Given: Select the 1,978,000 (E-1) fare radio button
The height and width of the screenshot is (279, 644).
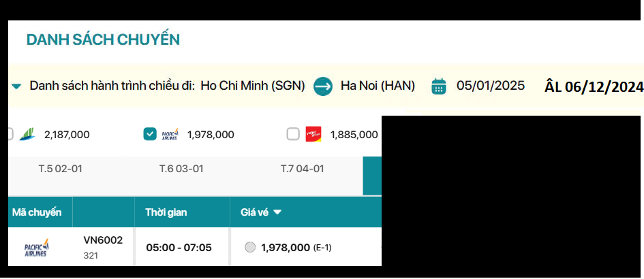Looking at the screenshot, I should point(250,248).
